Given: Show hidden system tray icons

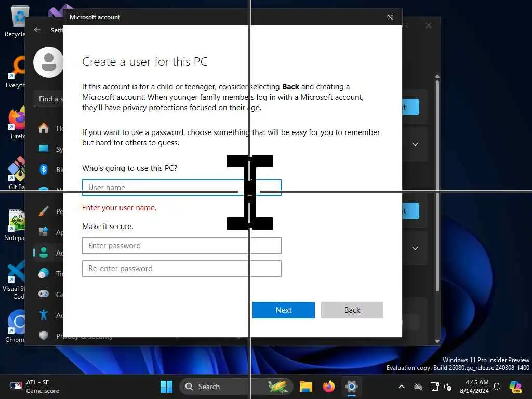Looking at the screenshot, I should 402,387.
